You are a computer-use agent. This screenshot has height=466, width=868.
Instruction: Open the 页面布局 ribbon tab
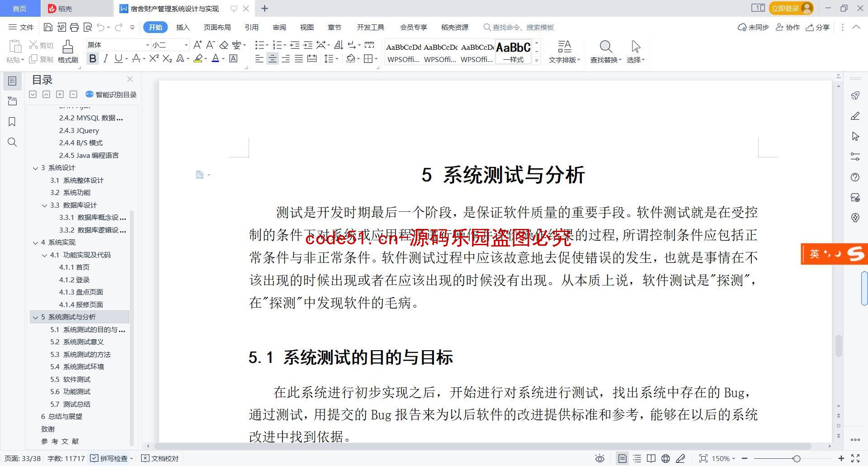(217, 27)
